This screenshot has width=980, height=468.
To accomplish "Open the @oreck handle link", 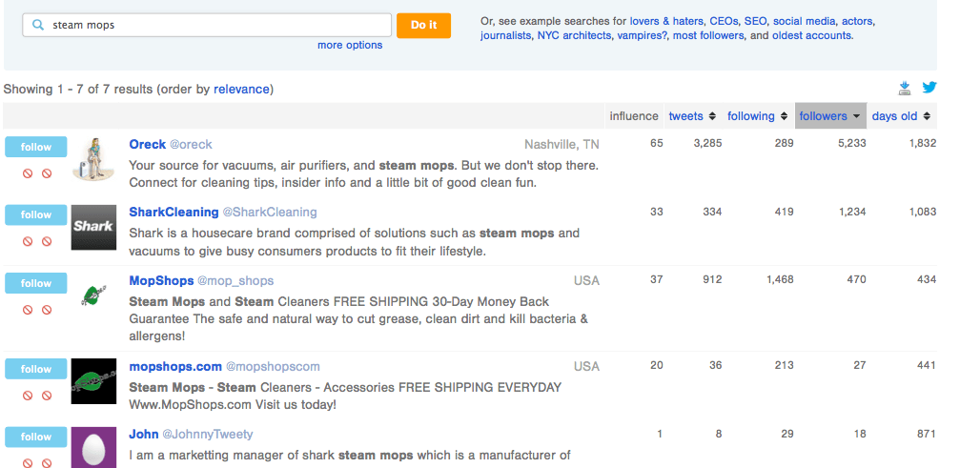I will (x=192, y=144).
